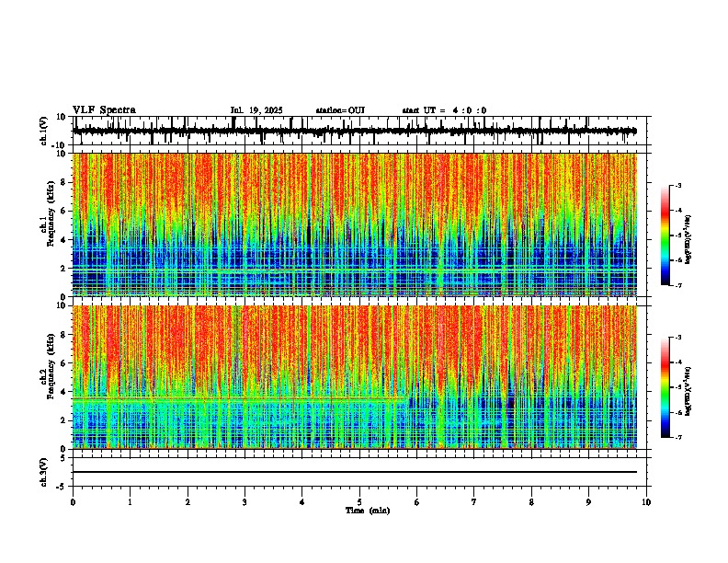Click the ch.1 spectrogram plot
This screenshot has width=728, height=563.
click(355, 224)
